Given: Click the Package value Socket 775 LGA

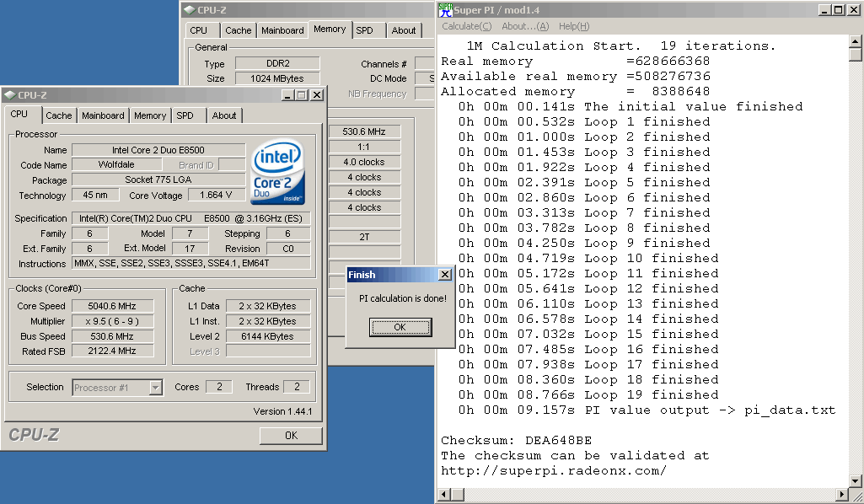Looking at the screenshot, I should 158,180.
